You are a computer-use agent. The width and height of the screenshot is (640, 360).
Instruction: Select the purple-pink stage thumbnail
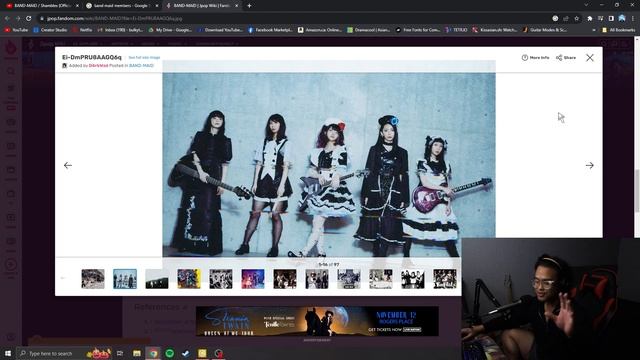click(253, 279)
